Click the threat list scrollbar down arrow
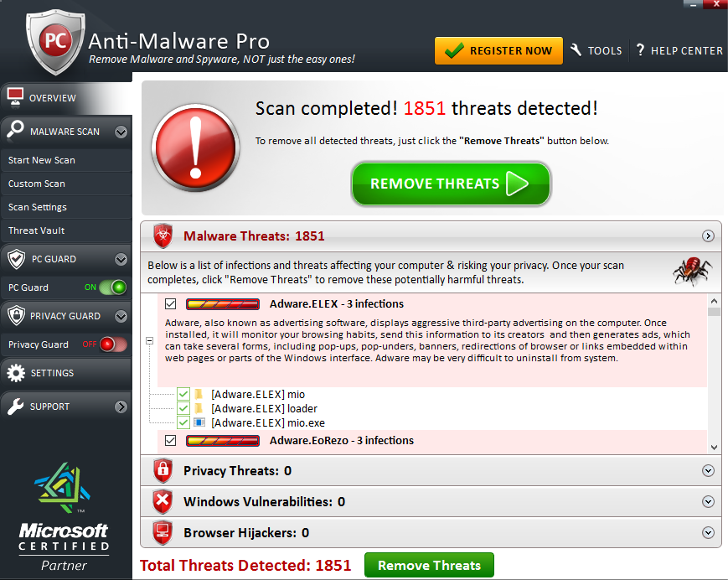The width and height of the screenshot is (728, 580). pos(714,448)
